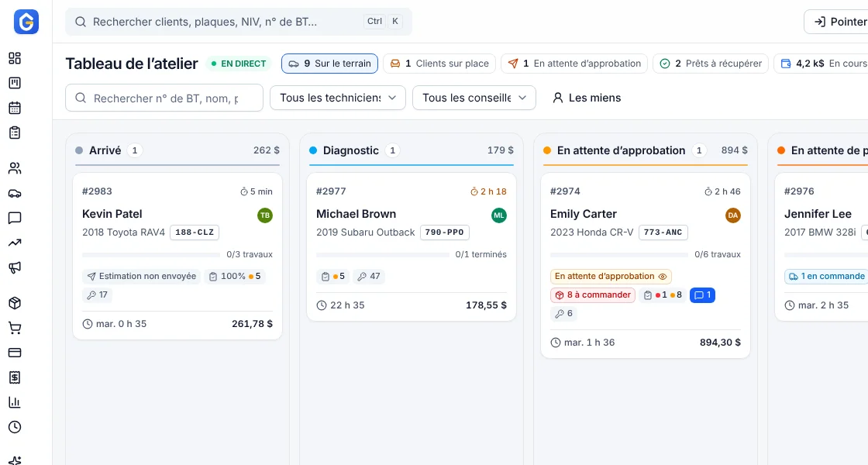Open the vehicles car icon in sidebar

coord(15,193)
